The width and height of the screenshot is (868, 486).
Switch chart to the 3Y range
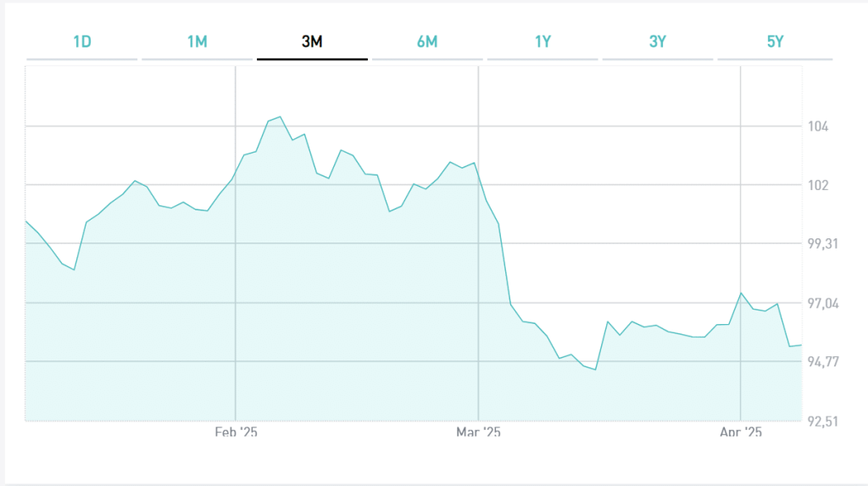tap(658, 42)
